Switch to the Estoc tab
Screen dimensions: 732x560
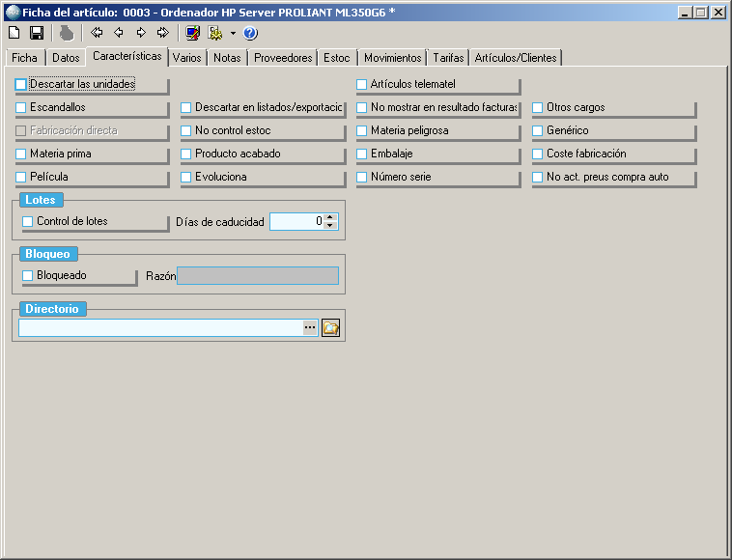point(337,58)
